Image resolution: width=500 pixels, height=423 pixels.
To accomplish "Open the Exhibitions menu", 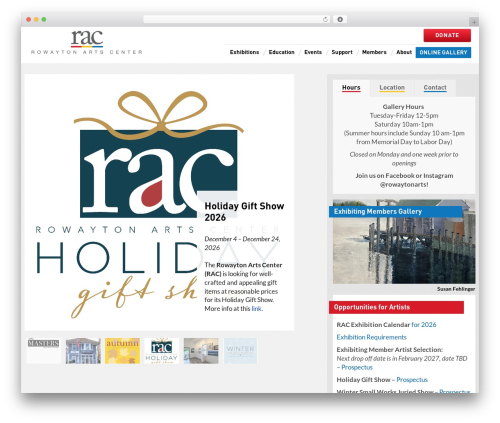I will pyautogui.click(x=244, y=52).
